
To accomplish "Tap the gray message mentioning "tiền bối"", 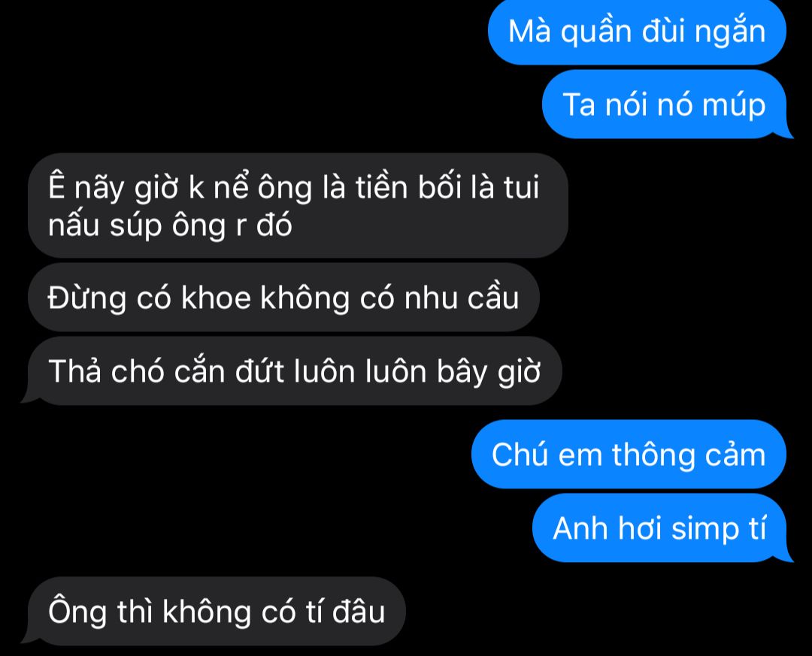I will coord(298,206).
